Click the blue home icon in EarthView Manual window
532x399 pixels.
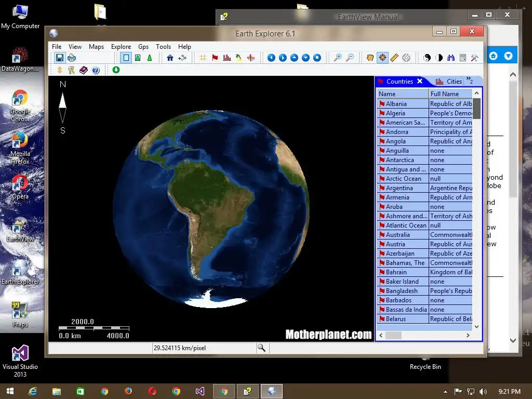click(x=494, y=56)
